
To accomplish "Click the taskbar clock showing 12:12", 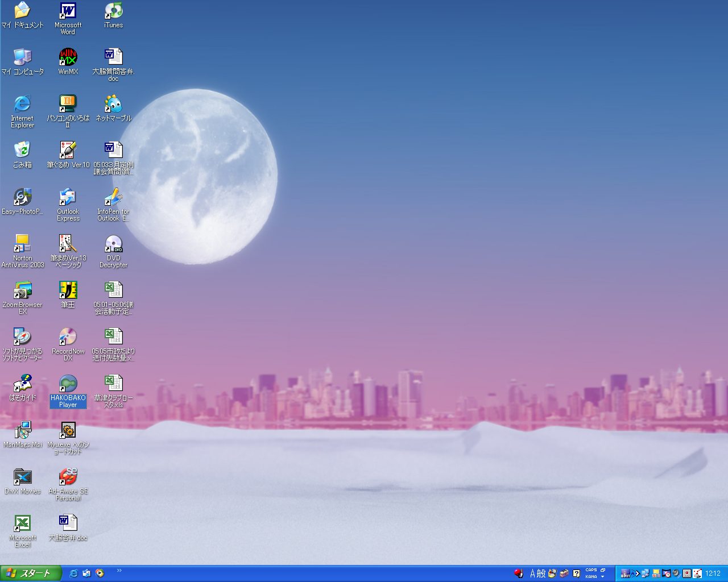I will point(713,573).
